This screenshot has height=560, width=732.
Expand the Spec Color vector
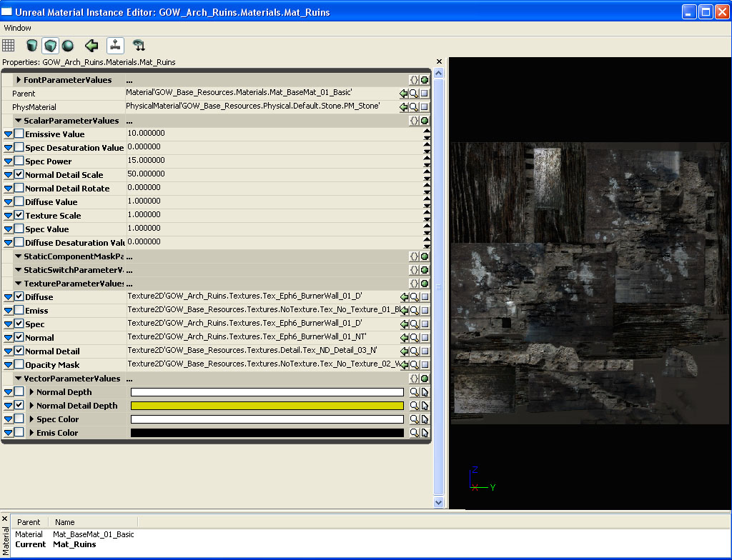(31, 419)
